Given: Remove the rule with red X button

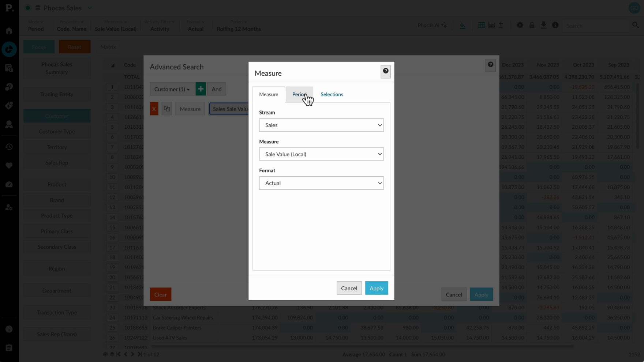Looking at the screenshot, I should [154, 109].
